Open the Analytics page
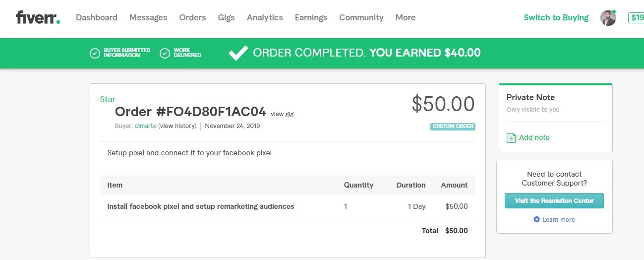This screenshot has width=644, height=260. (x=265, y=17)
